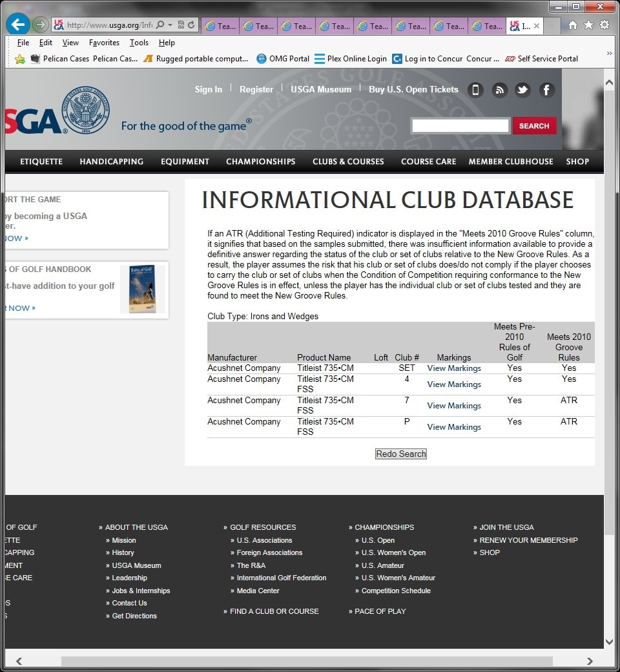This screenshot has width=620, height=672.
Task: Open the Favorites menu
Action: 104,43
